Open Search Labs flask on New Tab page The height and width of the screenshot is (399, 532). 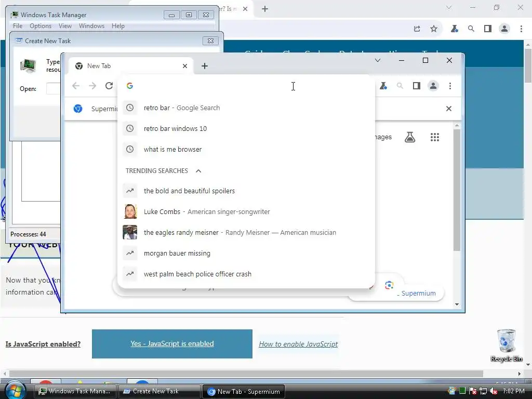[x=410, y=137]
